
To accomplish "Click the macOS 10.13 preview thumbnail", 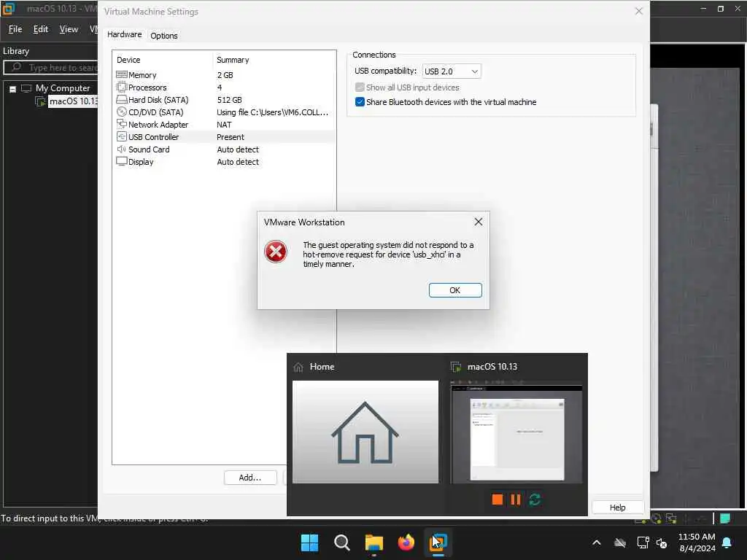I will coord(516,432).
